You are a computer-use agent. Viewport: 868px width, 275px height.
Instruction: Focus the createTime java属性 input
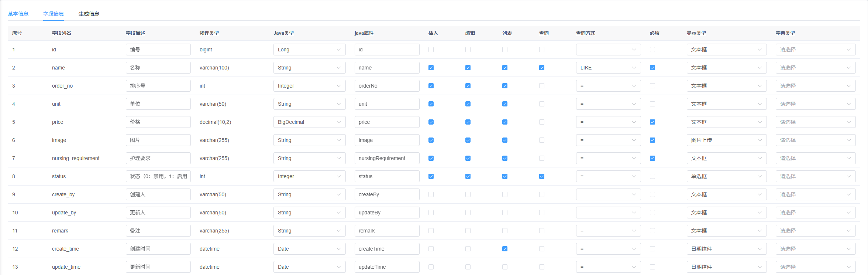click(387, 249)
